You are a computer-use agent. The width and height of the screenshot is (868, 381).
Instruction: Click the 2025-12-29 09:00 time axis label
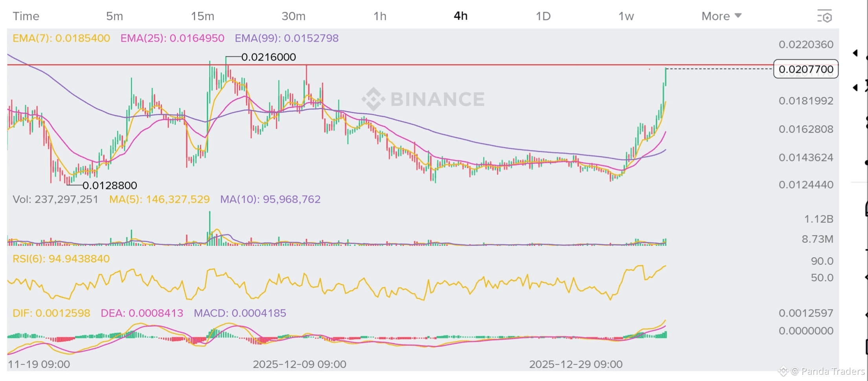[x=576, y=364]
